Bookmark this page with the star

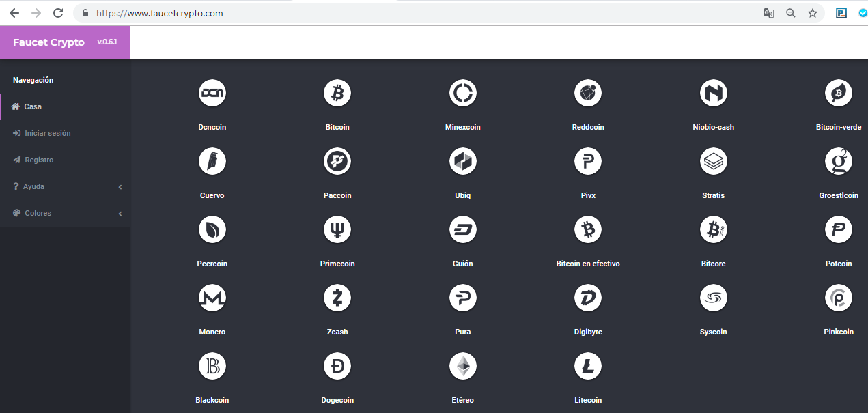[813, 13]
